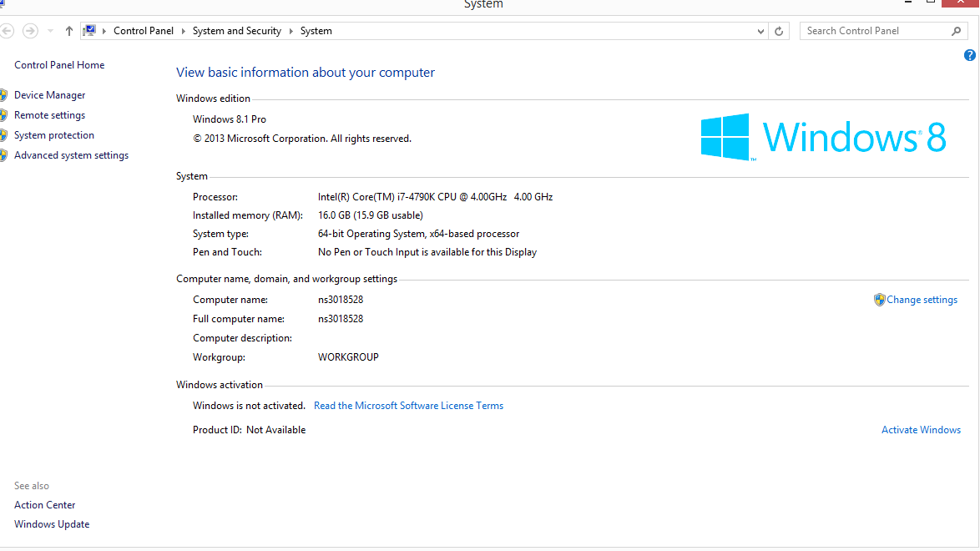Expand the chevron after System and Security
The image size is (980, 551).
(290, 31)
